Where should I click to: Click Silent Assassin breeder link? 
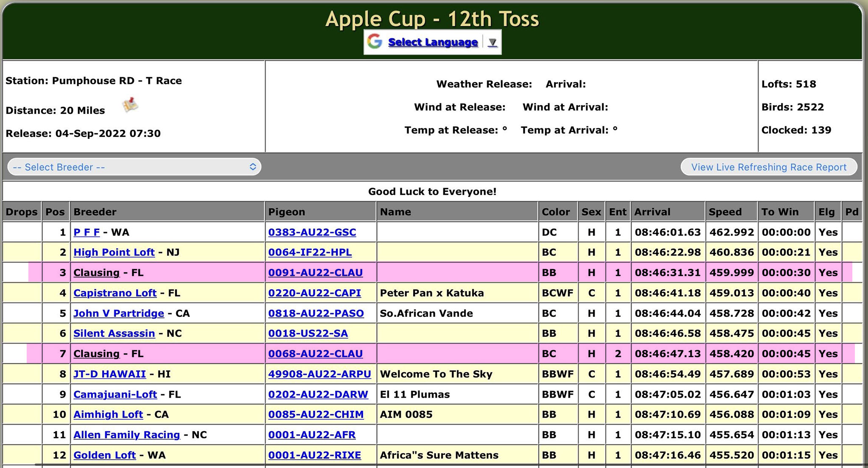pos(114,334)
